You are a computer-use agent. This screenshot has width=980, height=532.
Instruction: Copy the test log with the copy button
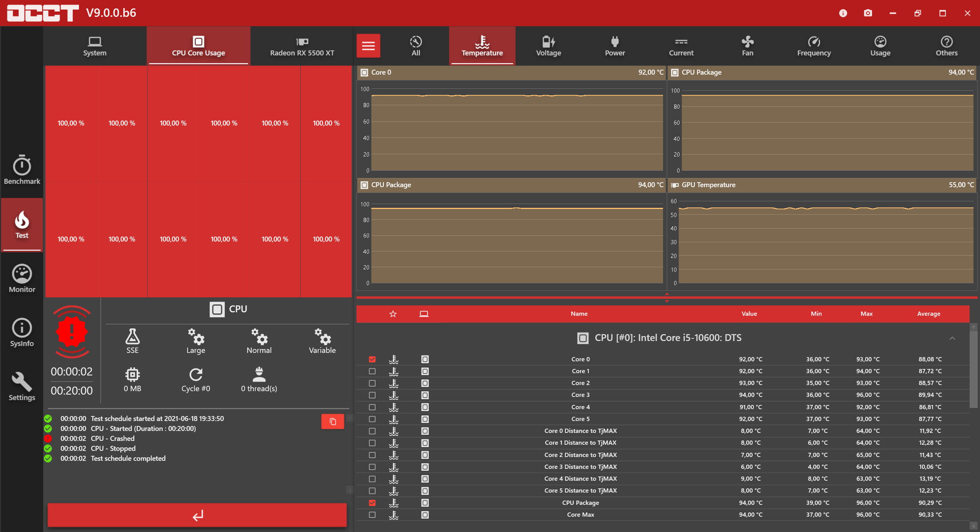(x=333, y=421)
